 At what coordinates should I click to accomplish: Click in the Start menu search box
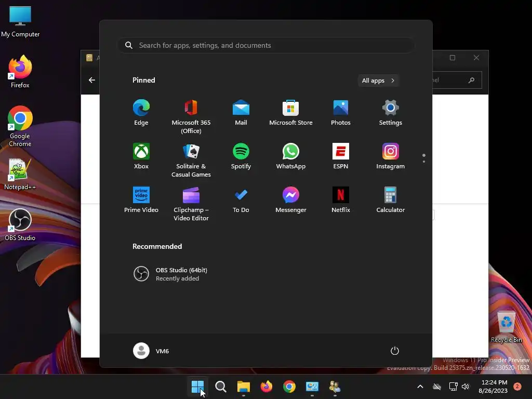[266, 45]
